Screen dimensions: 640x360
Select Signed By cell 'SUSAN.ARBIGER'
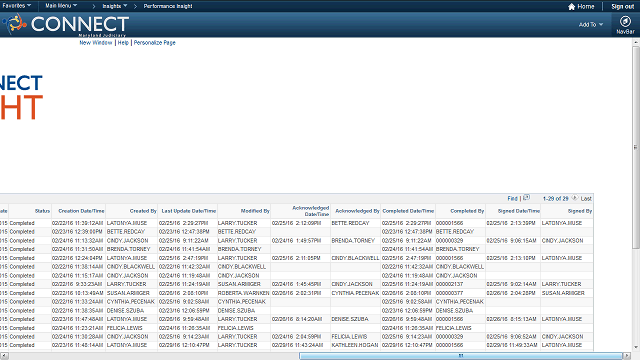[x=563, y=293]
